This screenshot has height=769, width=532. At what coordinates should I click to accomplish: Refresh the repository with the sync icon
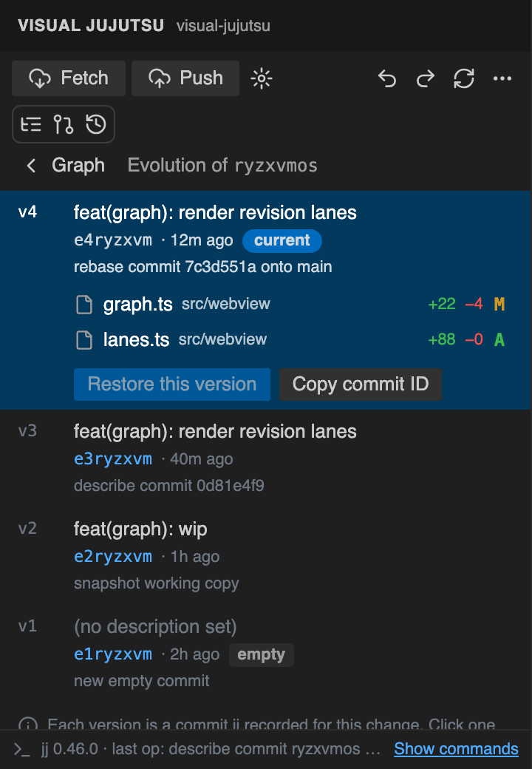click(x=464, y=78)
